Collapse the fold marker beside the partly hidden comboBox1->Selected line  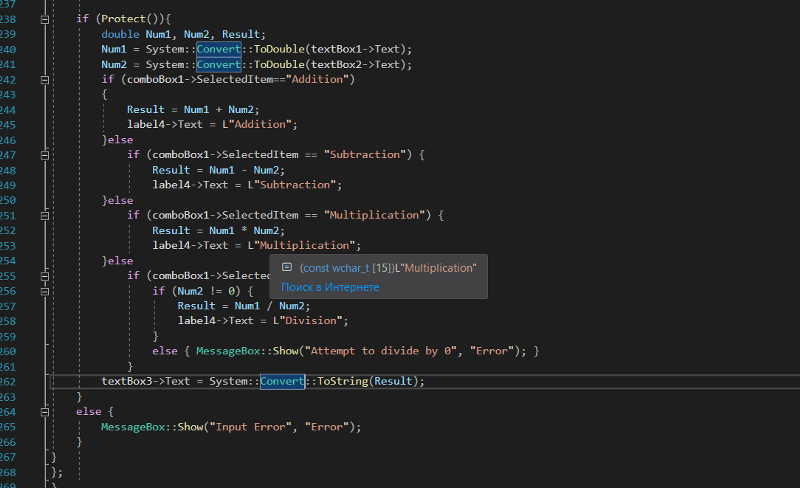click(45, 276)
